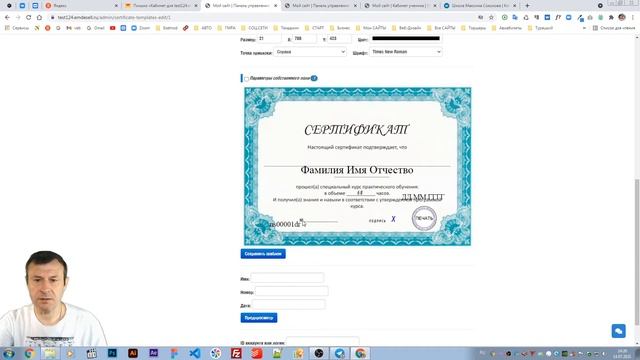640x360 pixels.
Task: Click the 'Имя' name input field
Action: point(287,278)
